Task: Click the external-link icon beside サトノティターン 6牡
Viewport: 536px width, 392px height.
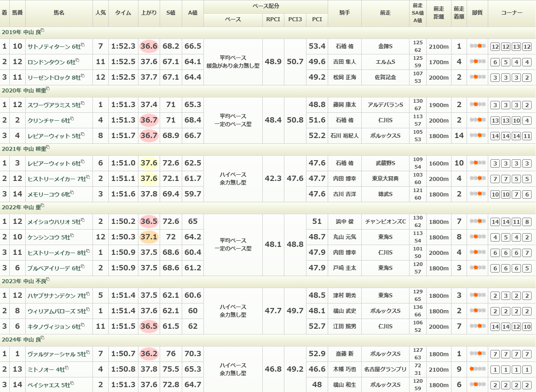Action: 83,45
